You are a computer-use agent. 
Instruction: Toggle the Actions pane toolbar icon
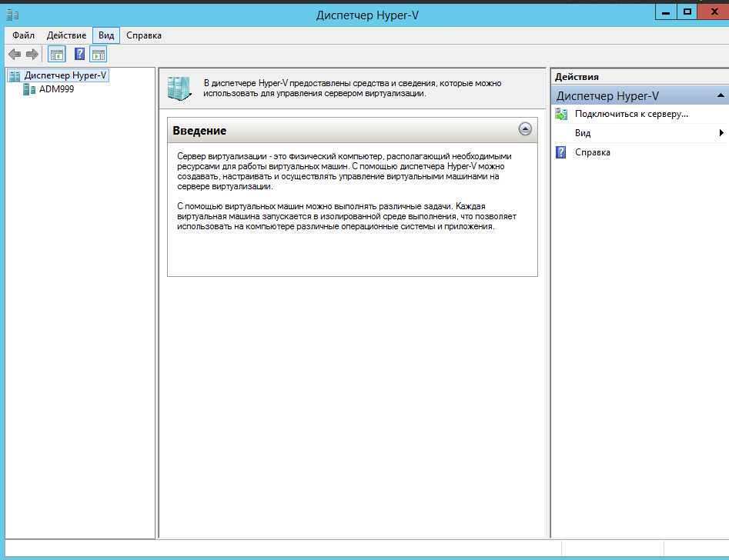tap(98, 55)
